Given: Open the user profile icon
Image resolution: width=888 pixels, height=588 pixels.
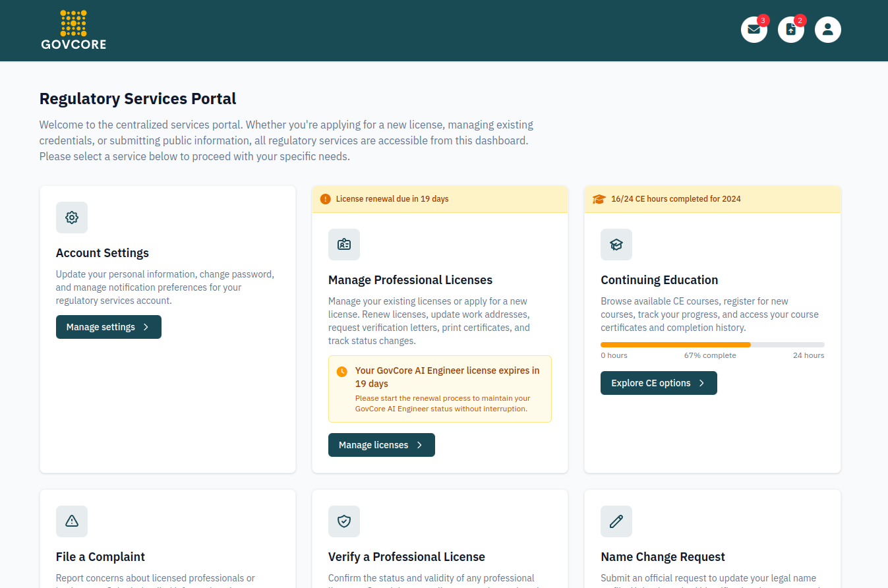Looking at the screenshot, I should (x=828, y=30).
